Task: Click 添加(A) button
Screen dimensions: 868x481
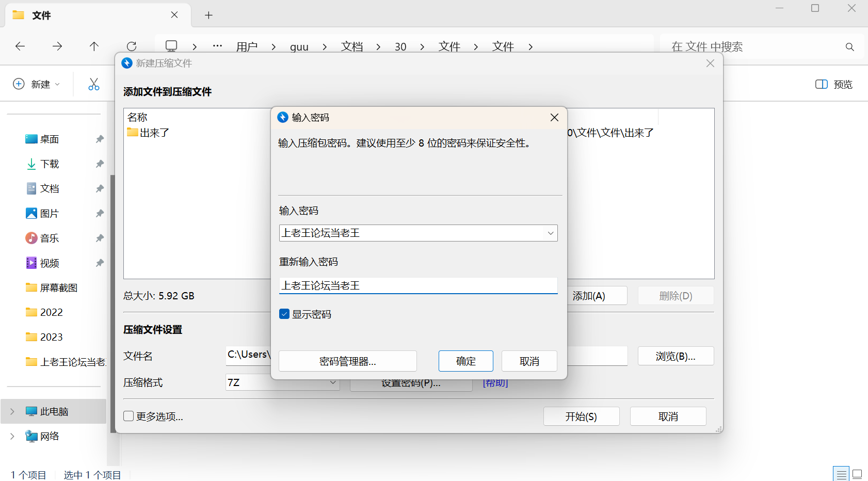Action: coord(597,296)
